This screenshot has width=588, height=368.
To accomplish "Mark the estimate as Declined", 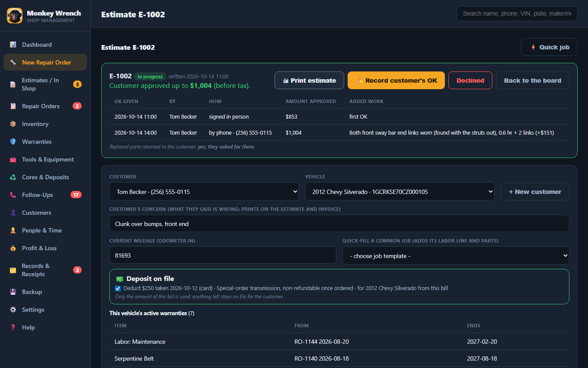I will (x=470, y=81).
